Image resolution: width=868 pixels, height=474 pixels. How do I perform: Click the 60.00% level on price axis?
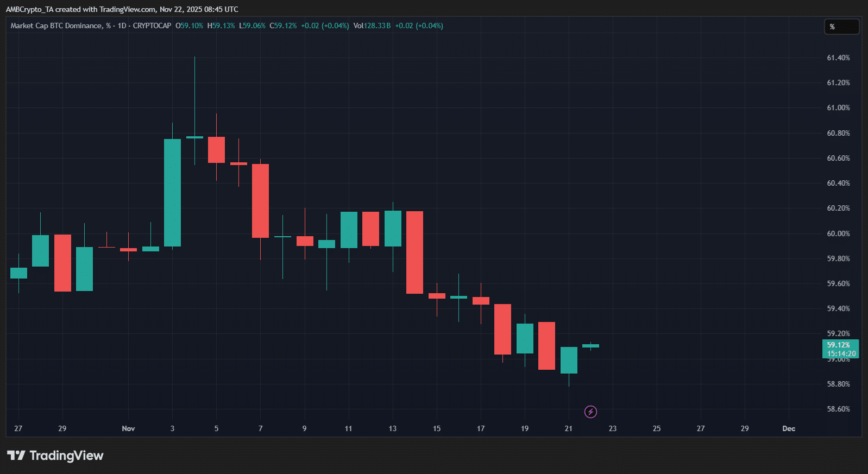click(838, 233)
